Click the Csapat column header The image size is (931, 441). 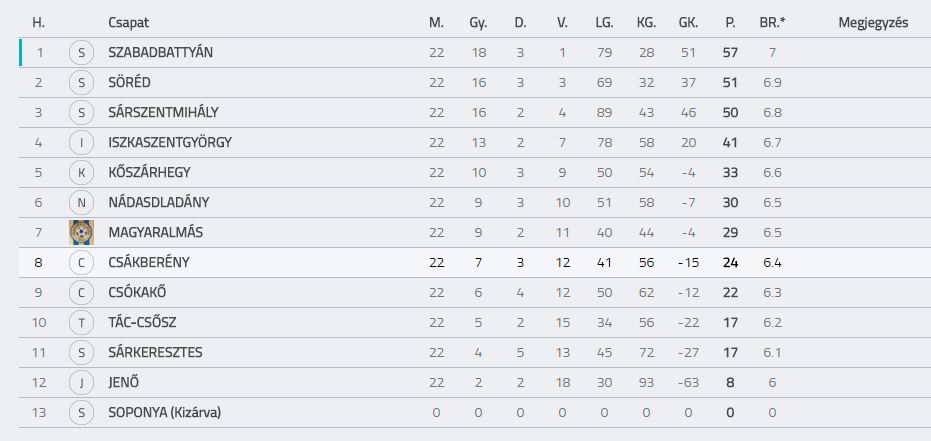click(128, 23)
